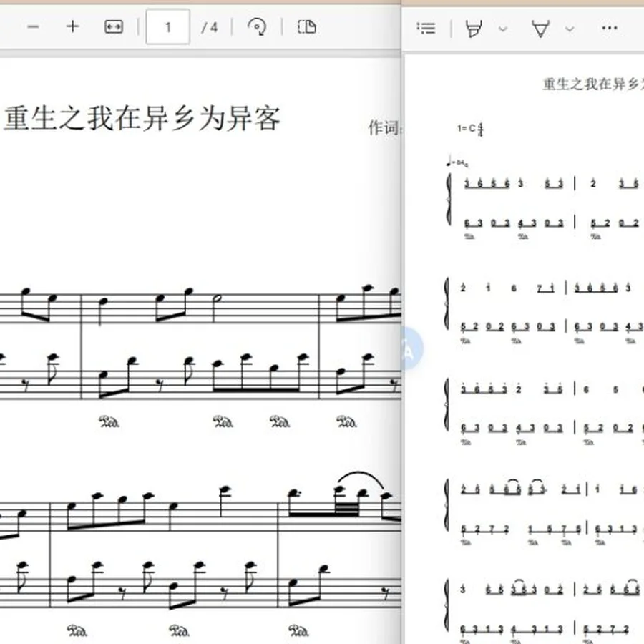
Task: Click the fit to width icon
Action: pos(113,27)
